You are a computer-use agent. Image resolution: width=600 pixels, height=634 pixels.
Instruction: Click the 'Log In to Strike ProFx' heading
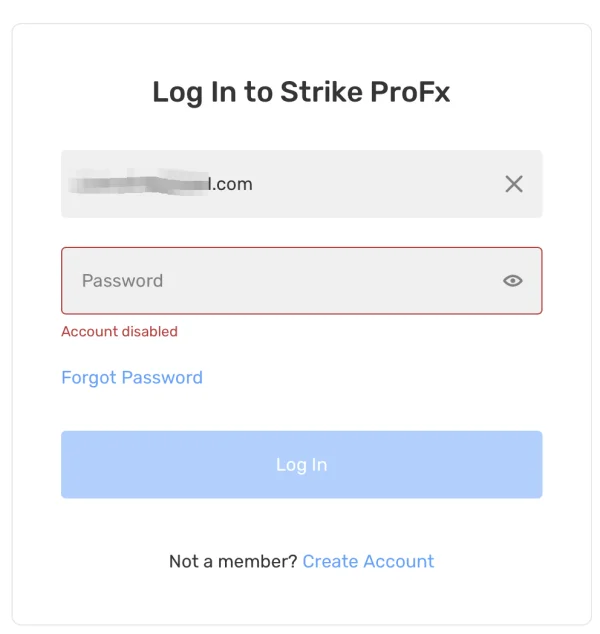click(301, 93)
